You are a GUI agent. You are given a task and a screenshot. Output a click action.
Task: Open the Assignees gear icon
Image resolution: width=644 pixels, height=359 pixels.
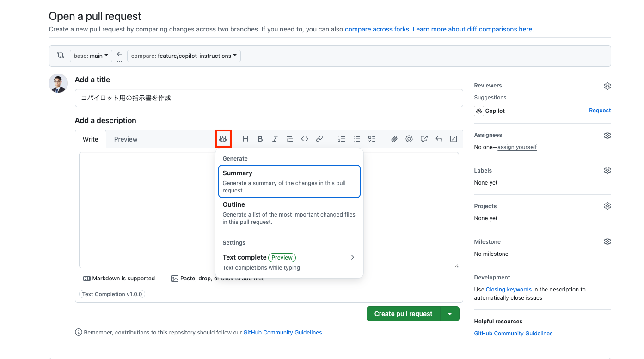click(607, 136)
